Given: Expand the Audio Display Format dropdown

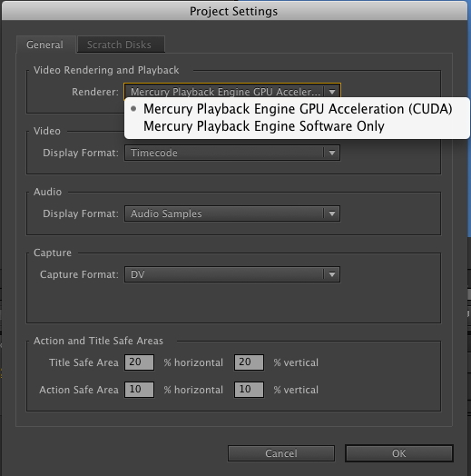Looking at the screenshot, I should [x=232, y=213].
